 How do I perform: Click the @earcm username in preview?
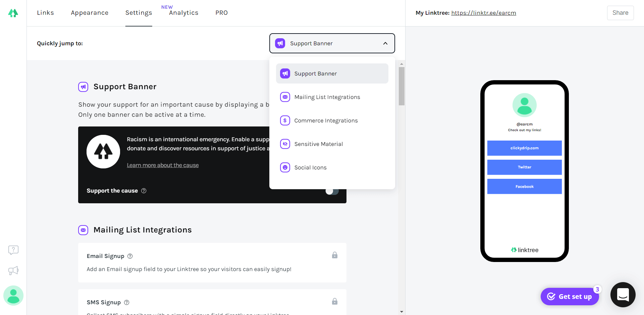525,124
